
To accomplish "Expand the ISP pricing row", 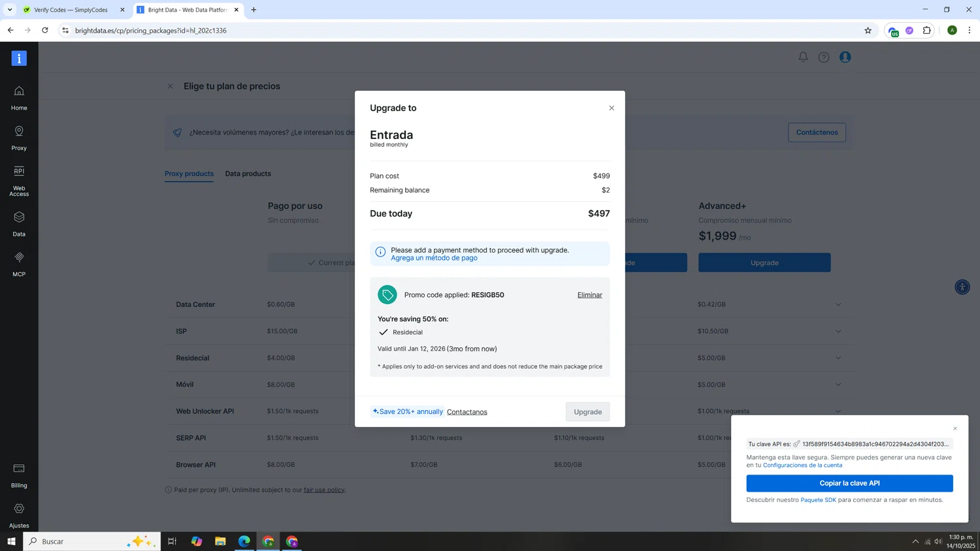I will tap(838, 331).
